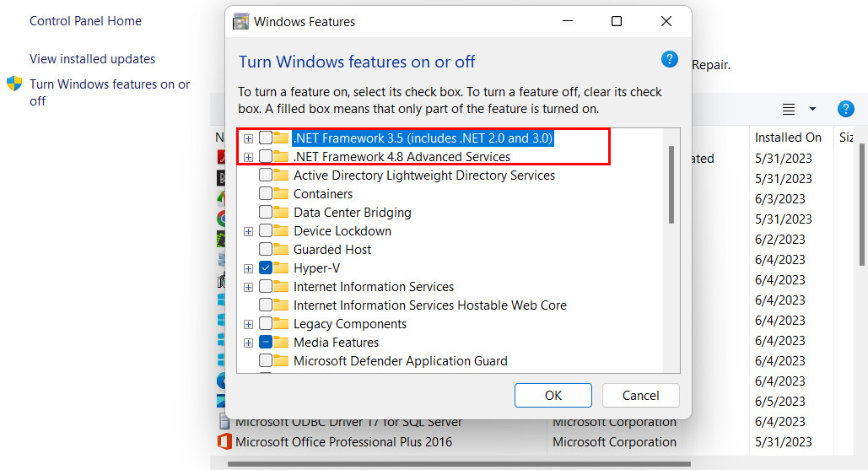Click the folder icon next to Hyper-V

(281, 268)
